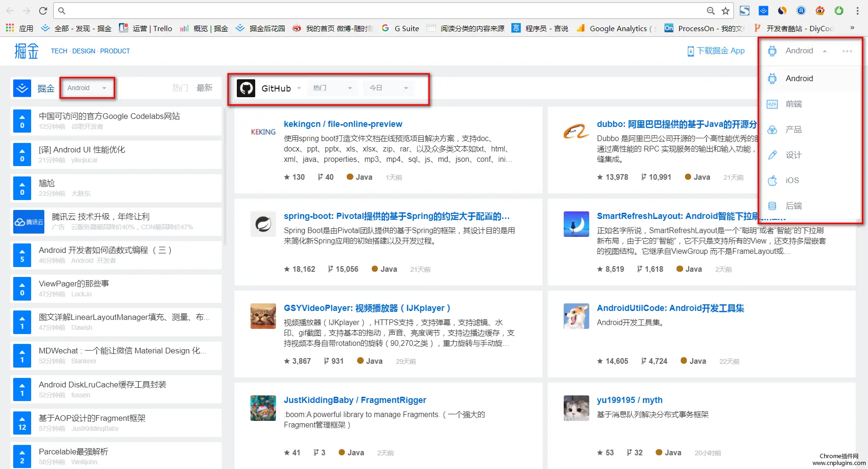Open the kekingcn file-online-preview article
The image size is (868, 469).
coord(343,124)
